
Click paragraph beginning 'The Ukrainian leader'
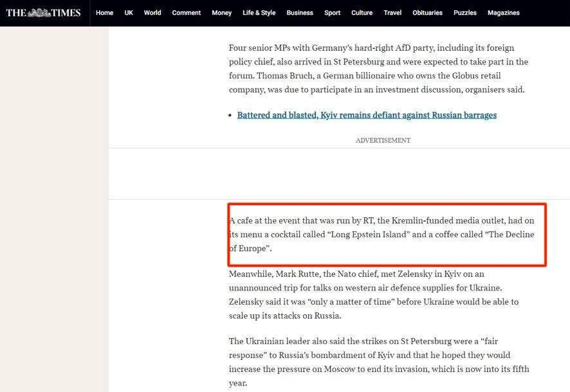379,362
